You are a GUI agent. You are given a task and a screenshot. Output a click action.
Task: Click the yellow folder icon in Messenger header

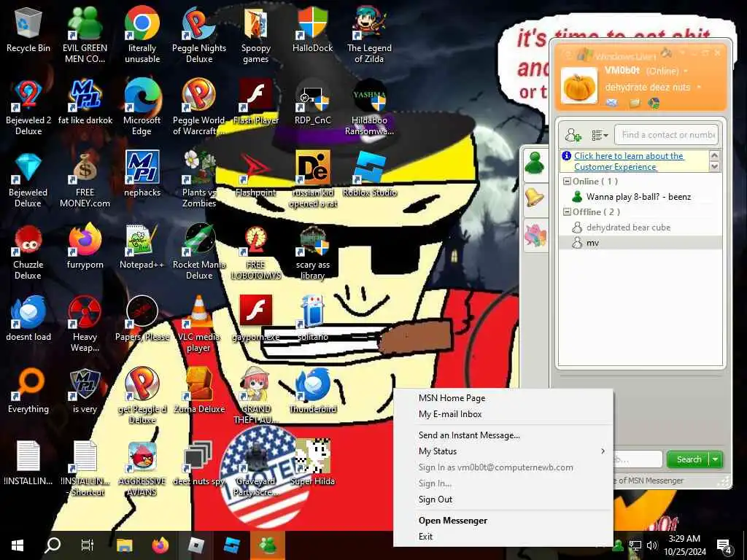(x=634, y=102)
